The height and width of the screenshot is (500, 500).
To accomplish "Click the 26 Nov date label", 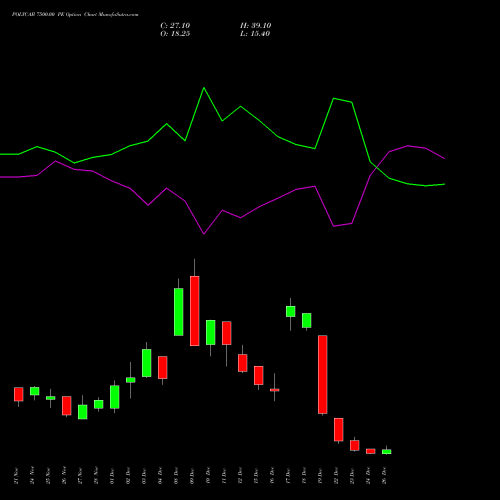I will pos(64,476).
